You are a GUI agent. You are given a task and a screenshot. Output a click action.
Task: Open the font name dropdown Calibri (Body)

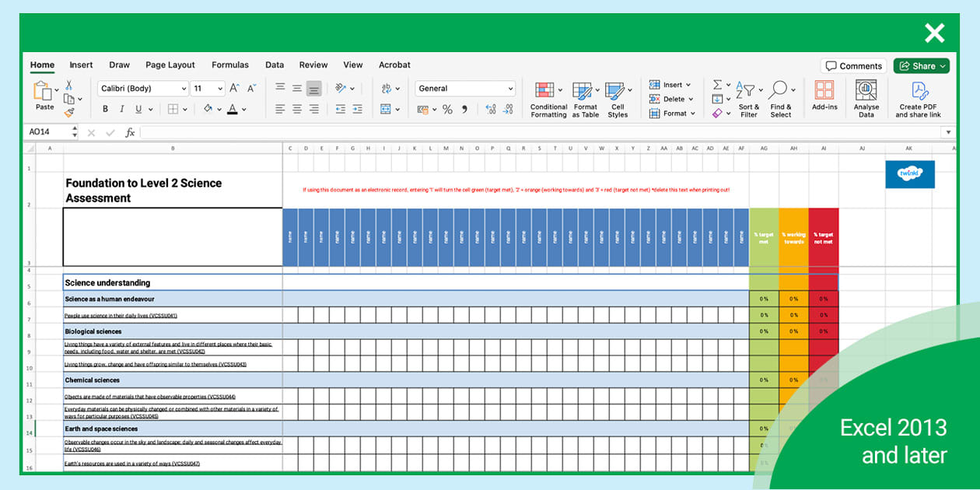pos(144,89)
